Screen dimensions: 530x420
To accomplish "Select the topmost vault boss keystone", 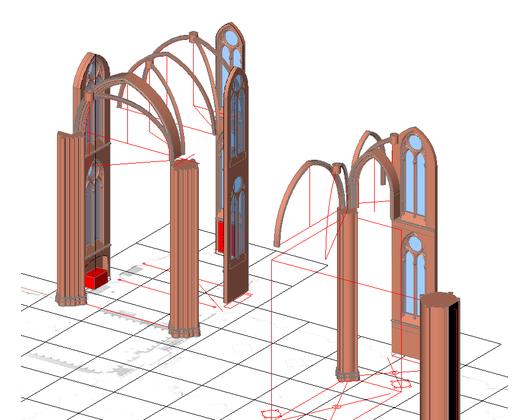I will click(x=193, y=36).
